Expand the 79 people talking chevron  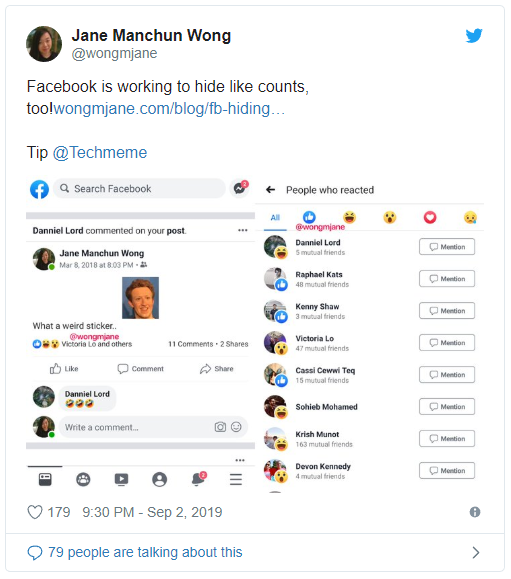tap(476, 552)
